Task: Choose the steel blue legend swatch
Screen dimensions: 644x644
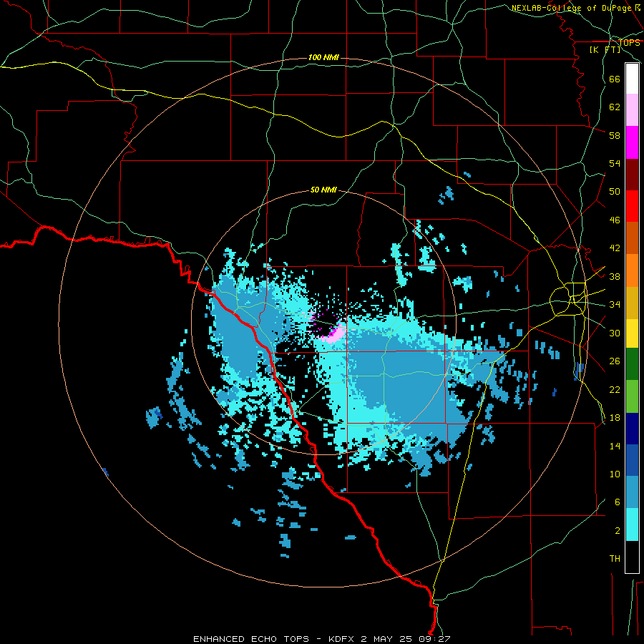Action: coord(632,492)
